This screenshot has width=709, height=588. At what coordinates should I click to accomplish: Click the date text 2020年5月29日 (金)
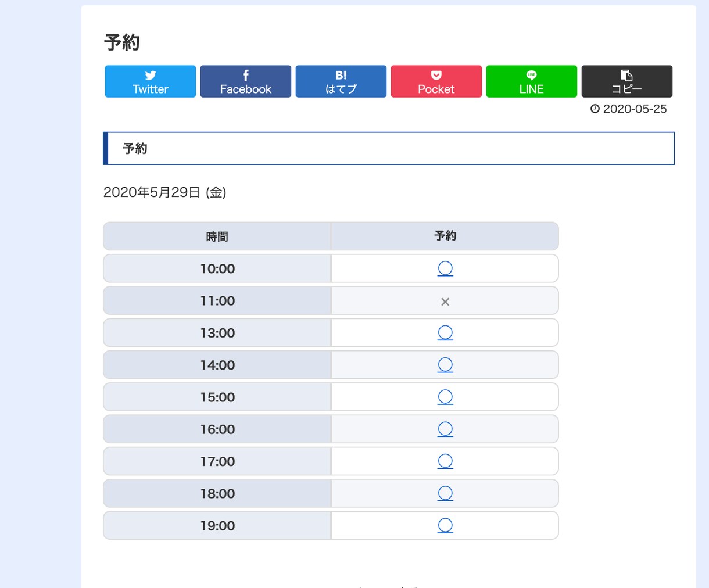(x=165, y=192)
